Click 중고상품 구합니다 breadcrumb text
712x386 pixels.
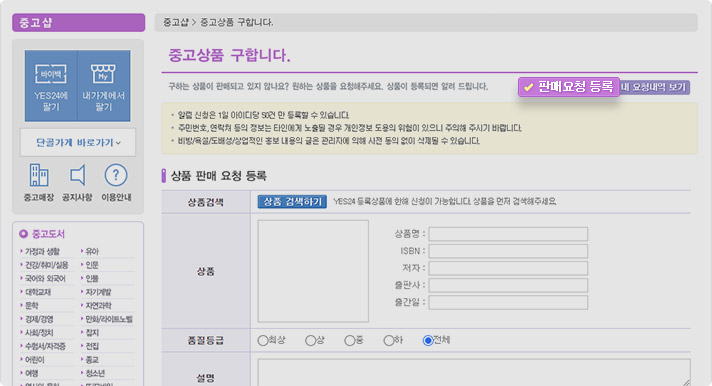[237, 22]
